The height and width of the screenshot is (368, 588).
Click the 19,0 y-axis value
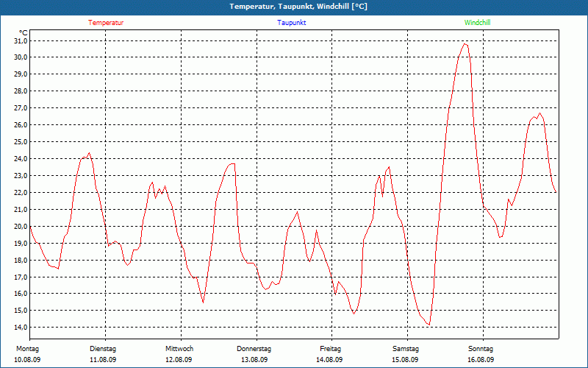coord(21,243)
